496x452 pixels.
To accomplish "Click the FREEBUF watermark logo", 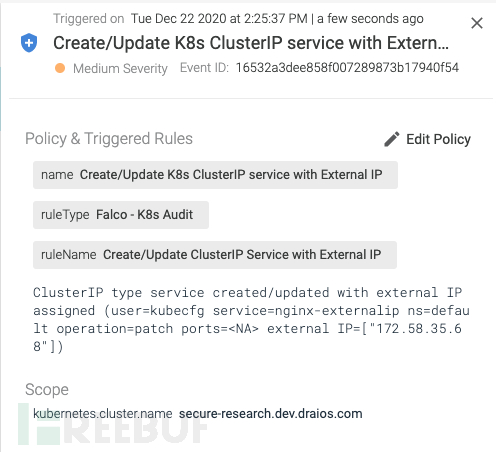I will coord(113,424).
